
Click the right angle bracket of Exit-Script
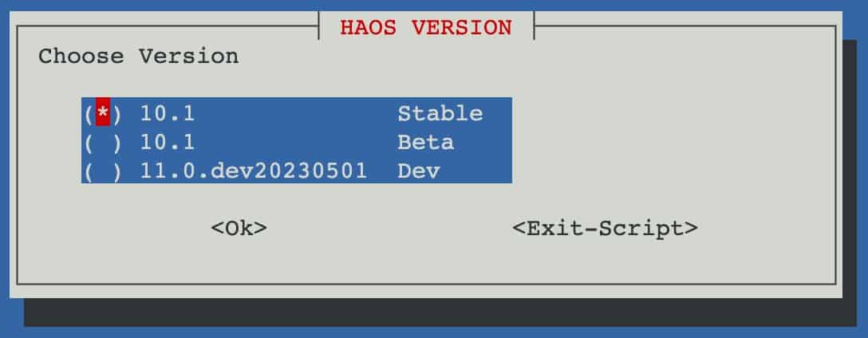coord(692,229)
